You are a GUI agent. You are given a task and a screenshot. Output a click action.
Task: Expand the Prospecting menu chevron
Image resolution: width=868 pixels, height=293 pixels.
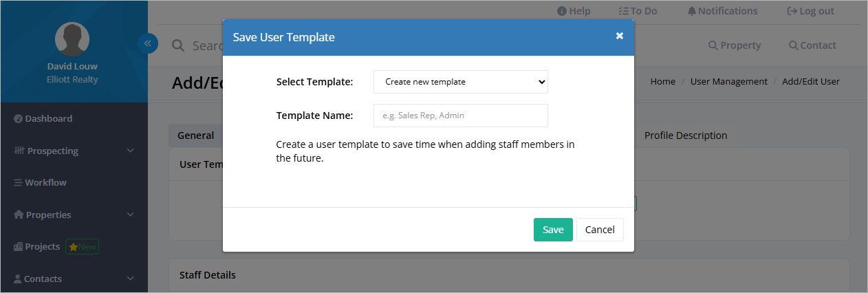[131, 151]
